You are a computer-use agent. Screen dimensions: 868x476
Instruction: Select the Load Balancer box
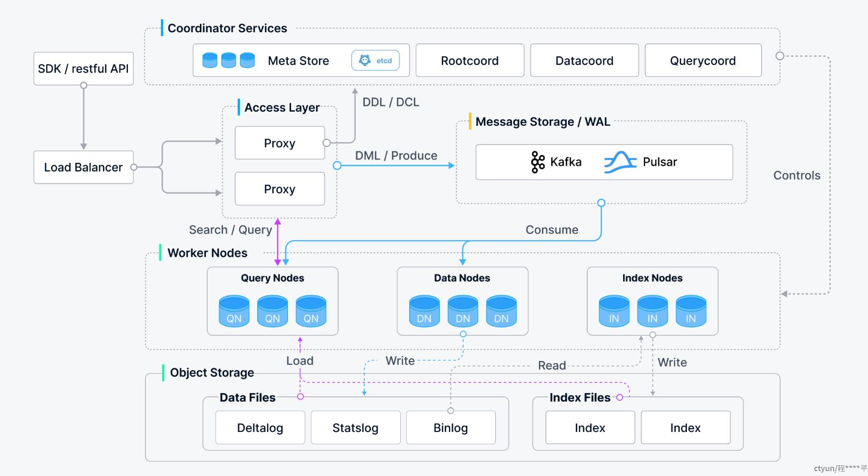[x=83, y=167]
